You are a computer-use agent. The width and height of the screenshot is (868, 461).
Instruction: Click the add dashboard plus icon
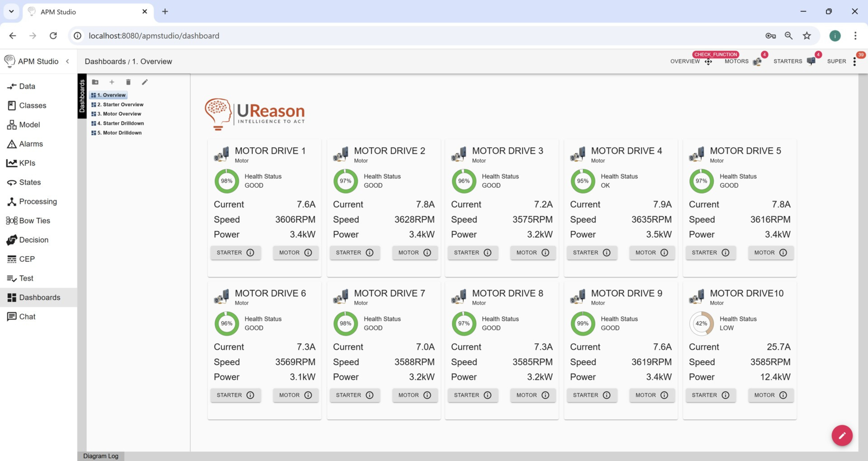(112, 82)
